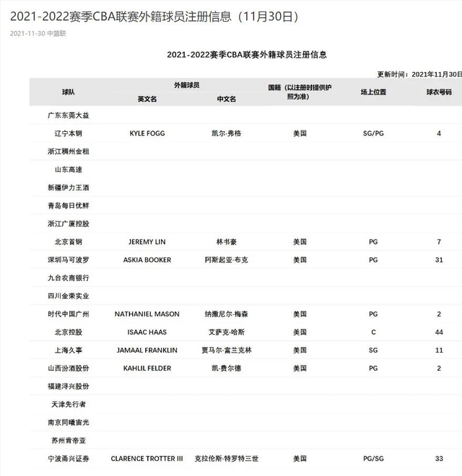The image size is (462, 476).
Task: Click Chinese name 林书豪
Action: pos(227,242)
